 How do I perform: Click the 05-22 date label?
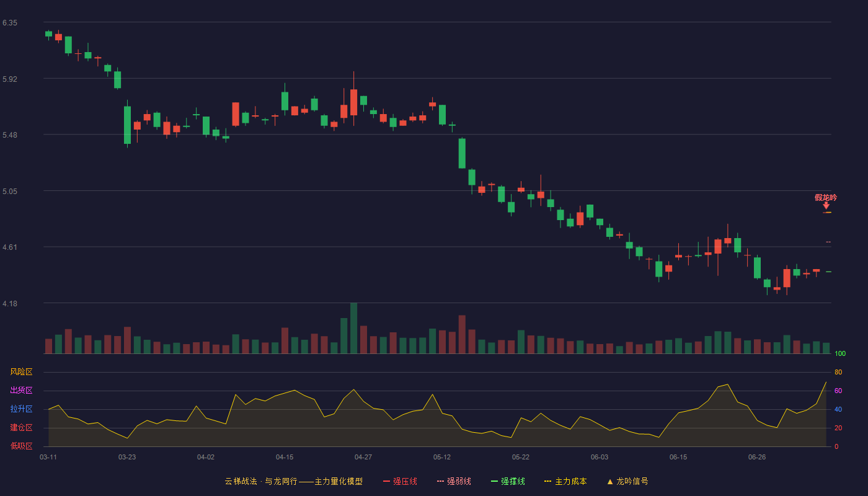[521, 457]
